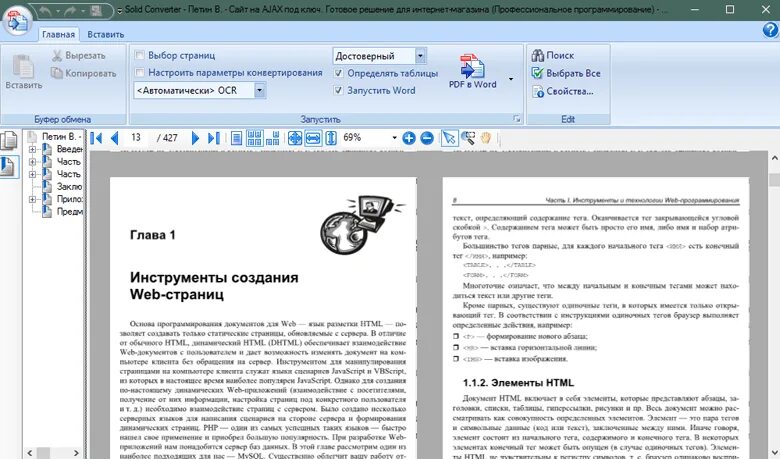This screenshot has width=780, height=459.
Task: Select the Заклю bookmark item
Action: 69,186
